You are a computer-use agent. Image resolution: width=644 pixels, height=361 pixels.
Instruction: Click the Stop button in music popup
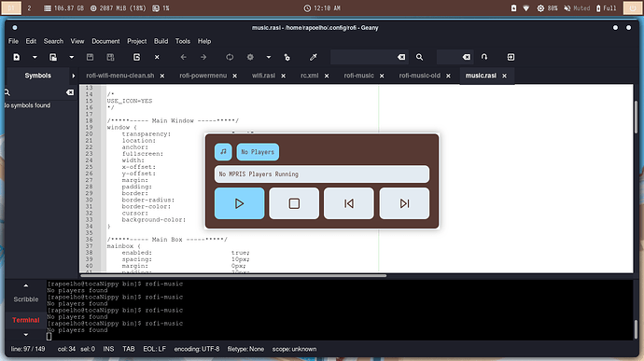click(x=294, y=203)
